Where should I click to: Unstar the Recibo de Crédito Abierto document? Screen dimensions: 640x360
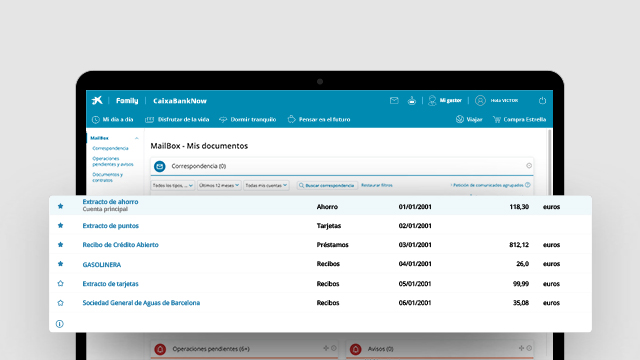60,244
